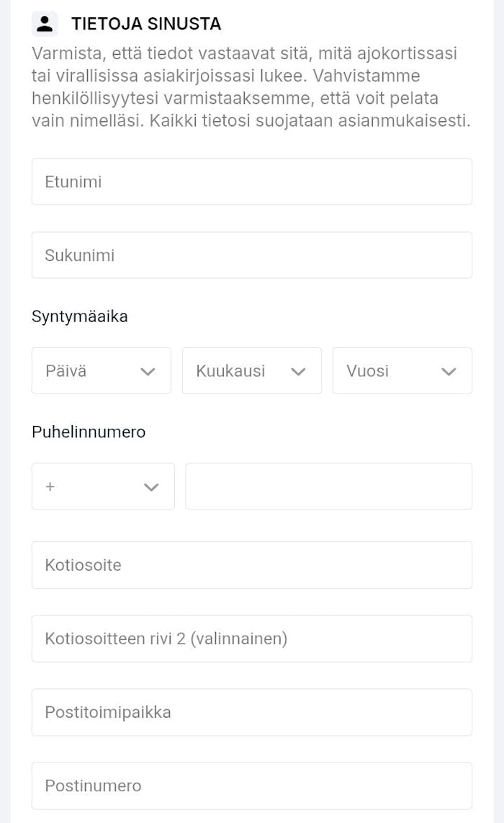Focus the Sukunimi last name field
The height and width of the screenshot is (823, 504).
point(252,255)
